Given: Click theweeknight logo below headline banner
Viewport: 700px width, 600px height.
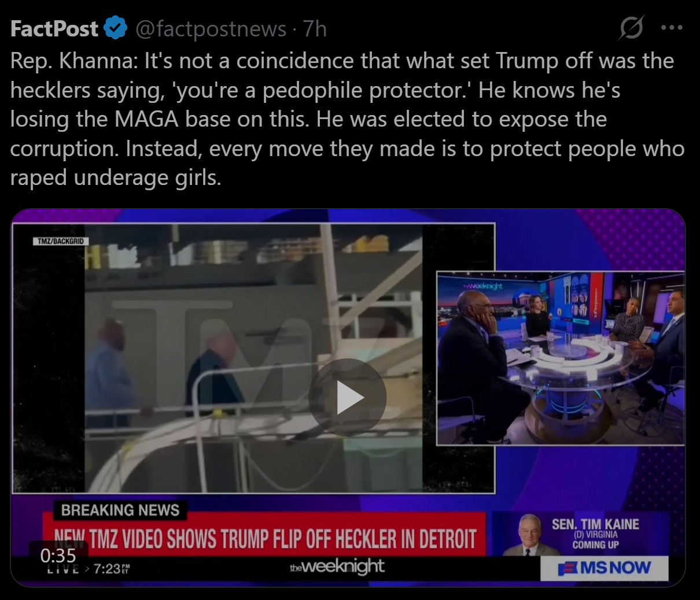Looking at the screenshot, I should click(337, 566).
